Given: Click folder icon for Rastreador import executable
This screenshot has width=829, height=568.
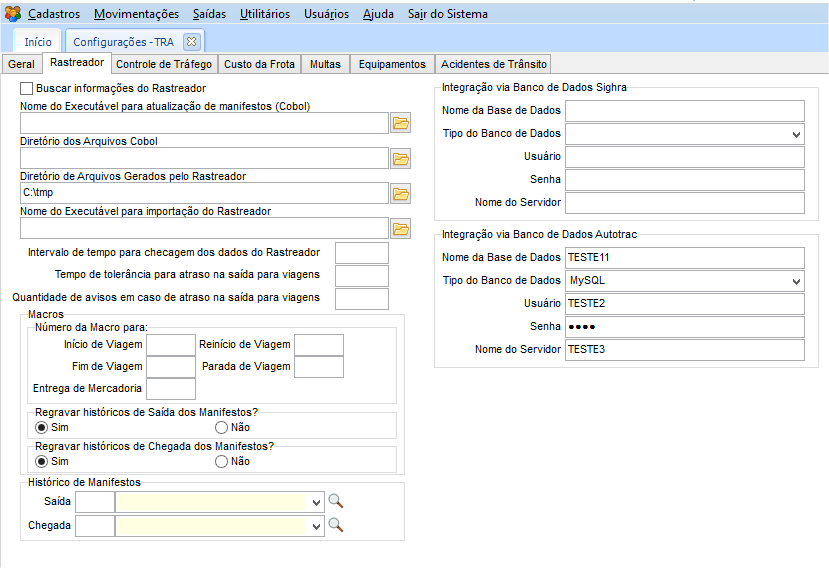Looking at the screenshot, I should point(401,228).
